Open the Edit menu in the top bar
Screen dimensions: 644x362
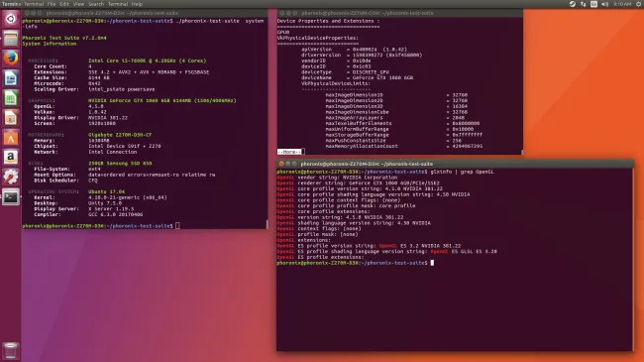pos(64,4)
